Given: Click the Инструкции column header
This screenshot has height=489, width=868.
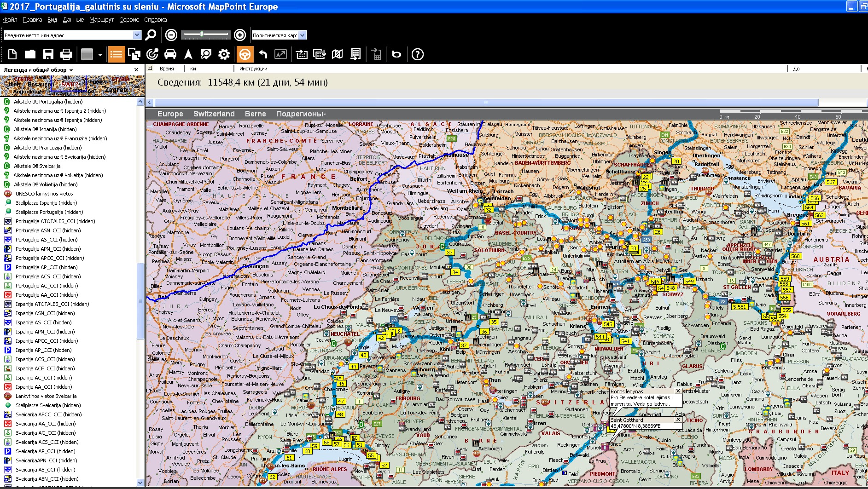Looking at the screenshot, I should pos(253,69).
